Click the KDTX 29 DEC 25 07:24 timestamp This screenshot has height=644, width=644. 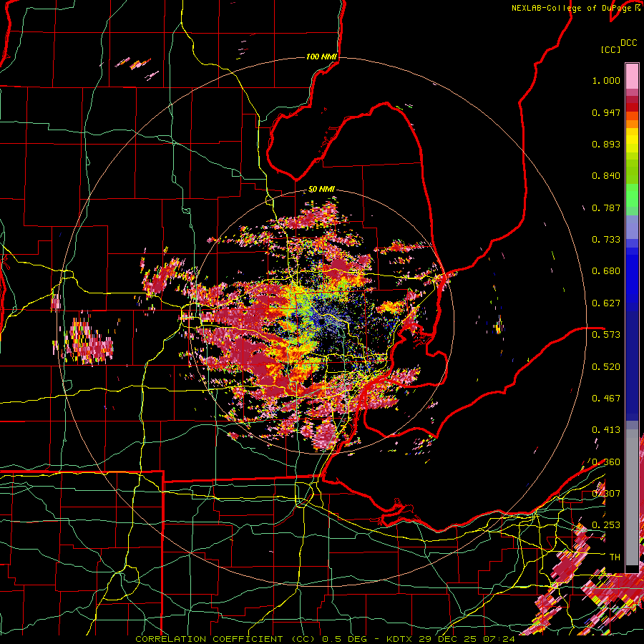pos(451,639)
